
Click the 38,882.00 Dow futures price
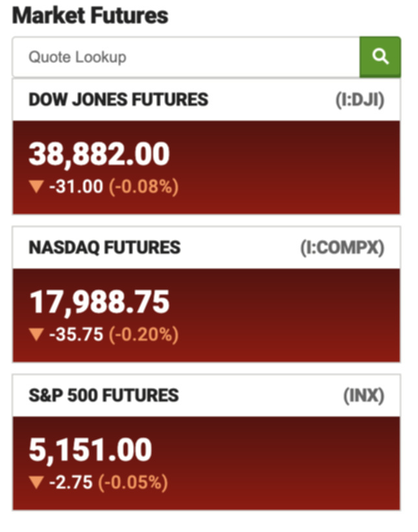[99, 154]
